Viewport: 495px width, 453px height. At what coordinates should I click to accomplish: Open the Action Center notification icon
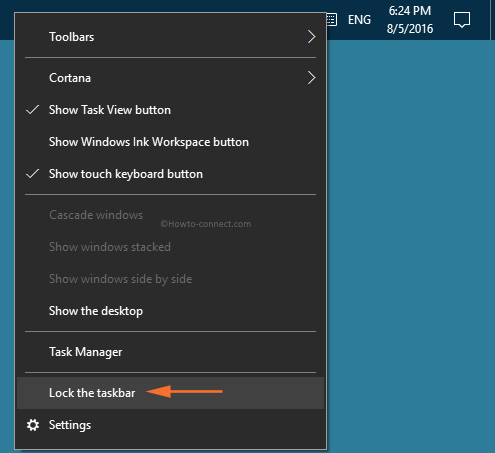click(x=462, y=20)
